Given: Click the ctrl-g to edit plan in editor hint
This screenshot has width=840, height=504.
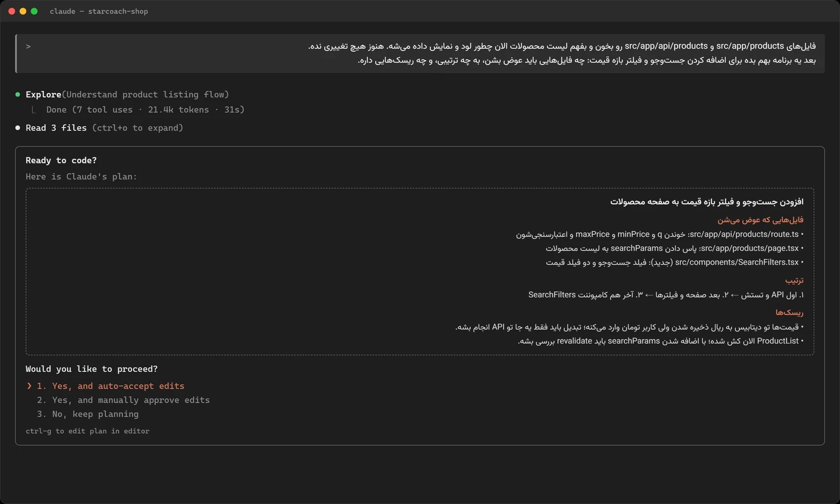Looking at the screenshot, I should [88, 431].
